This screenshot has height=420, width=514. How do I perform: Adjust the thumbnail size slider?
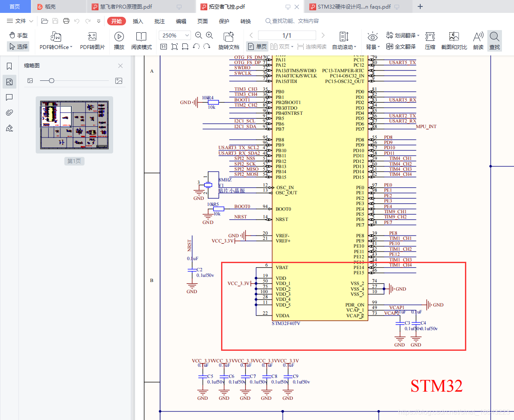click(x=52, y=81)
